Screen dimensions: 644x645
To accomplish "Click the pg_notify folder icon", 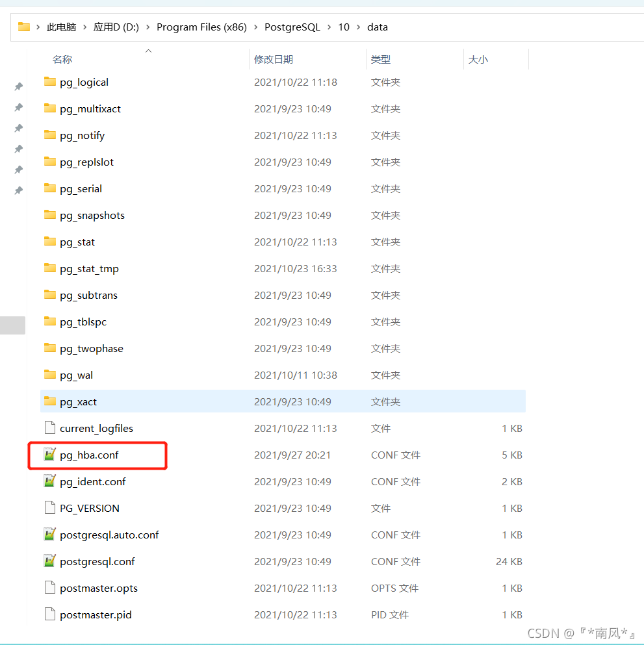I will click(x=50, y=135).
